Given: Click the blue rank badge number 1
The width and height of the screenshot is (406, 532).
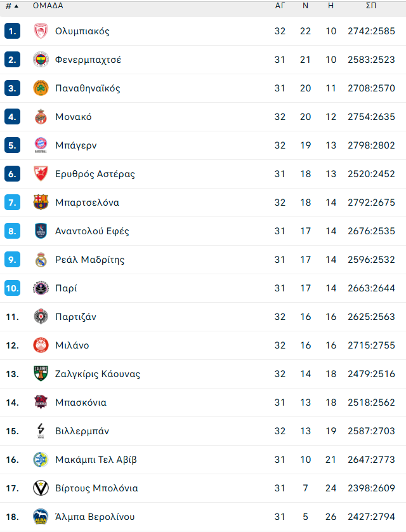Looking at the screenshot, I should click(12, 31).
